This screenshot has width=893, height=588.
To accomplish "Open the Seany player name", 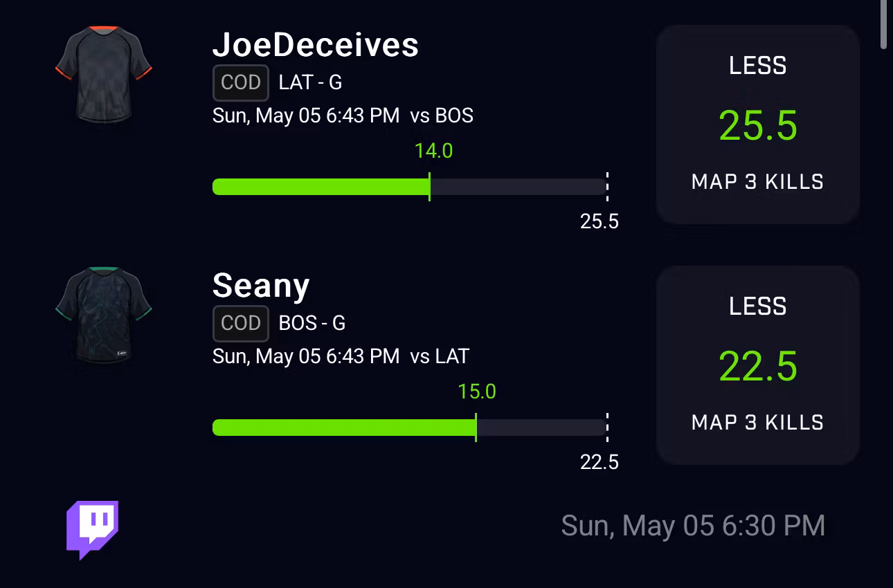I will (x=260, y=285).
